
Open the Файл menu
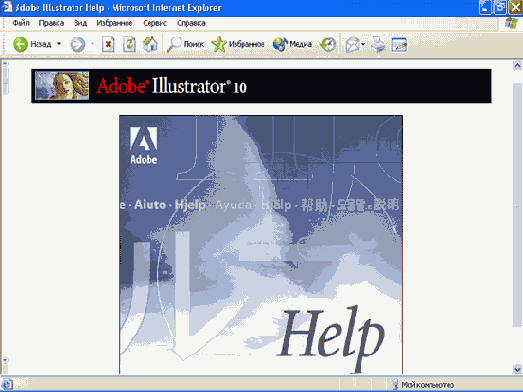pyautogui.click(x=21, y=23)
